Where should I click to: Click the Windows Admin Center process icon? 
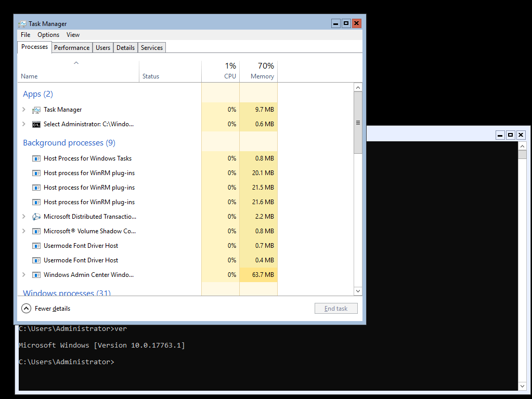36,275
